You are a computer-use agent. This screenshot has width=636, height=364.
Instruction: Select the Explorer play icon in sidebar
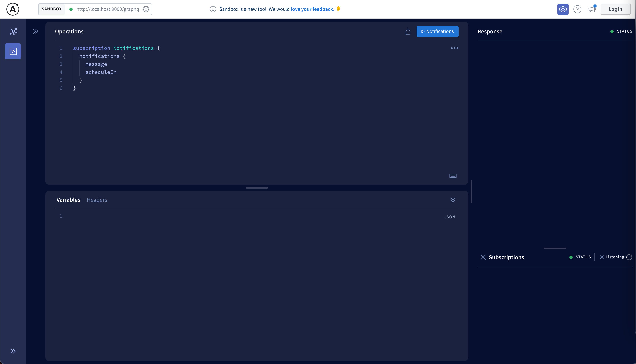click(x=13, y=51)
